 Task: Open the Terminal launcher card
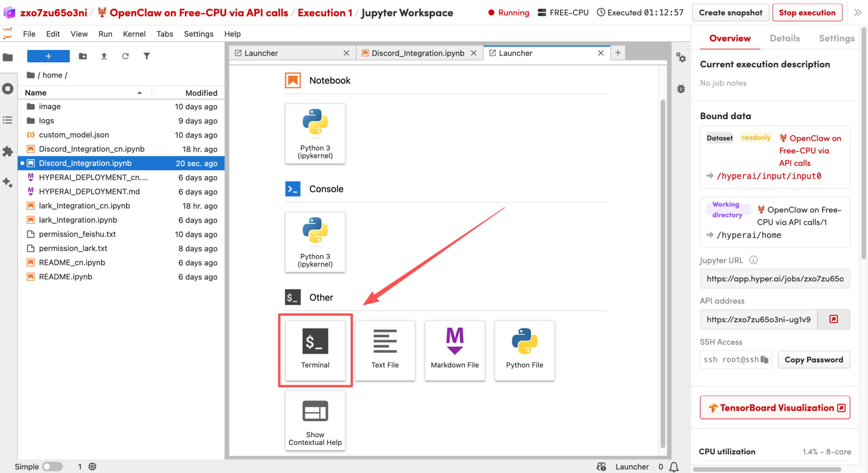click(x=315, y=349)
